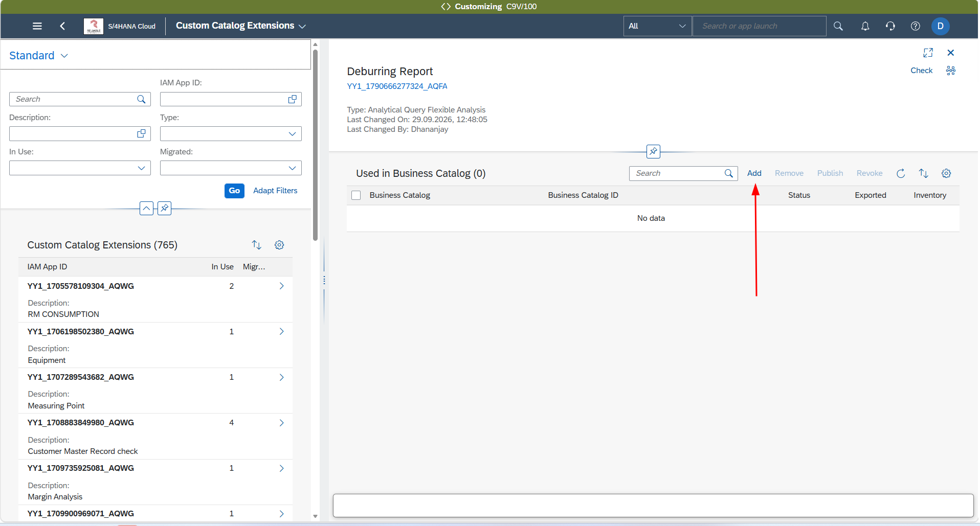
Task: Pin the filter bar header
Action: 164,208
